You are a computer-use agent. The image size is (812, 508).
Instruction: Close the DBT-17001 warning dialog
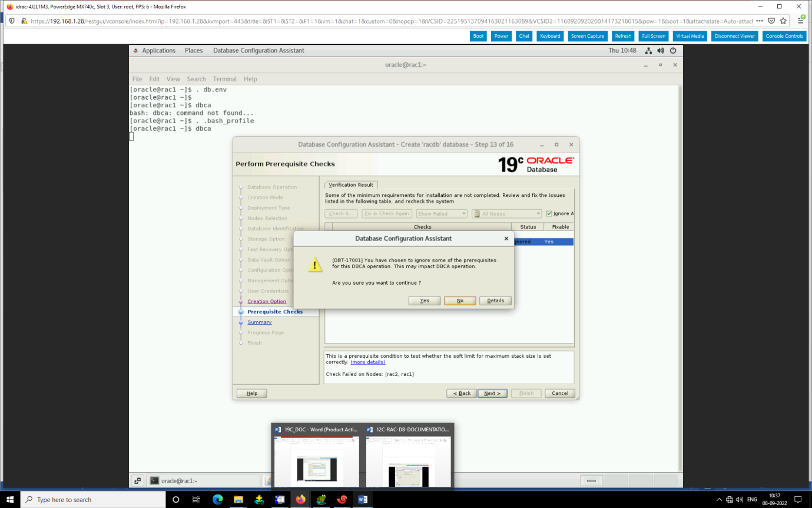point(506,239)
